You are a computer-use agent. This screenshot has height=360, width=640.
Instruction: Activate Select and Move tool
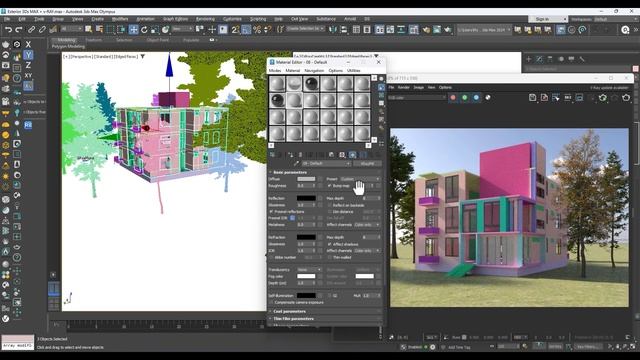133,29
